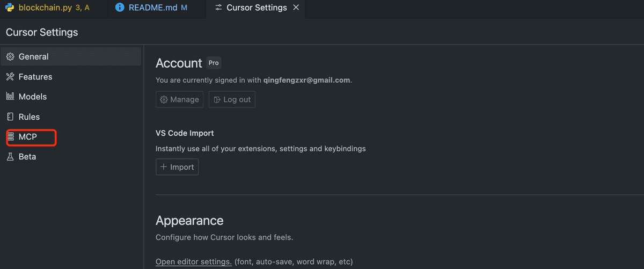Click the gear icon beside General
Image resolution: width=644 pixels, height=269 pixels.
pyautogui.click(x=10, y=56)
